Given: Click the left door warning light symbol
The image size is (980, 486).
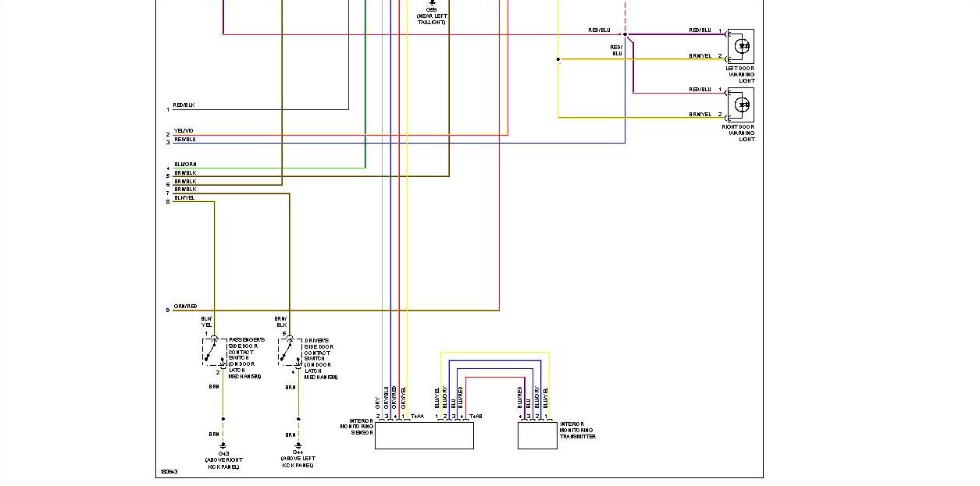Looking at the screenshot, I should pyautogui.click(x=741, y=46).
